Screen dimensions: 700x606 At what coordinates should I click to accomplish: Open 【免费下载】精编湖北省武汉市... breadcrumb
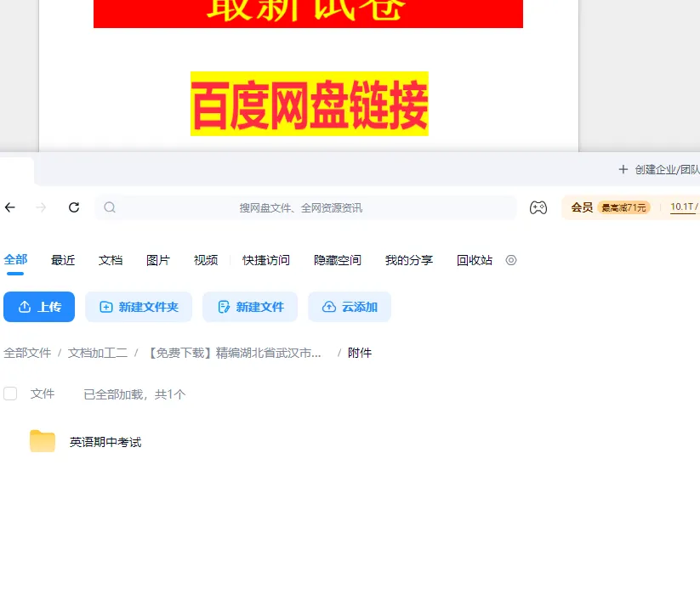(x=234, y=353)
